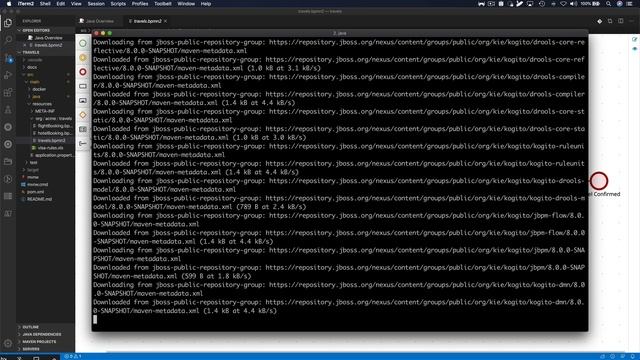
Task: Select the yellow Intermediate Events palette icon
Action: [x=83, y=58]
